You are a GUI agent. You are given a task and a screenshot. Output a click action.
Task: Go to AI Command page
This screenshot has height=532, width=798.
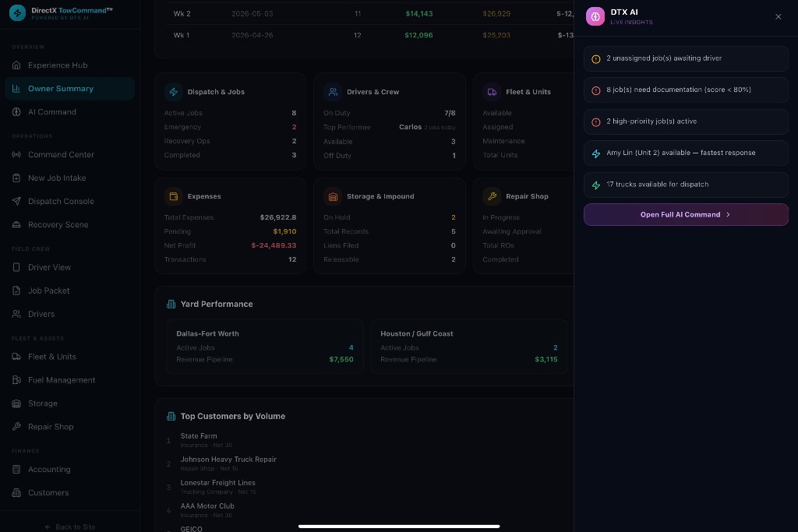[69, 112]
